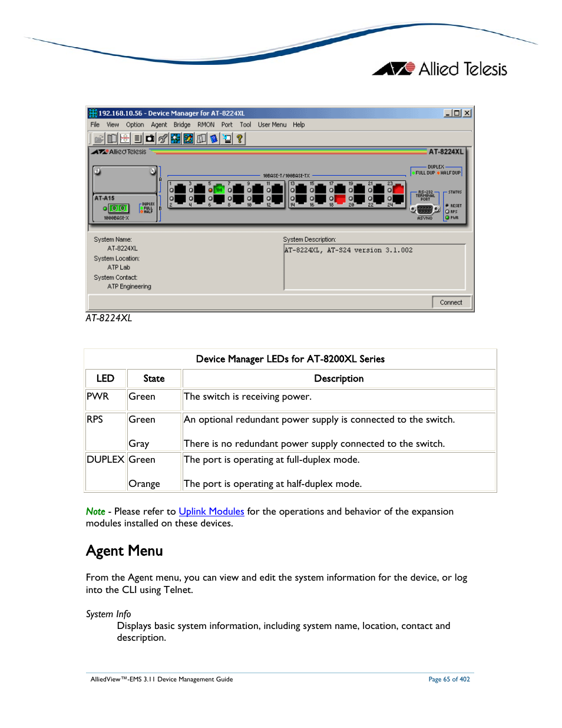Open the Help menu
562x728 pixels.
coord(299,124)
